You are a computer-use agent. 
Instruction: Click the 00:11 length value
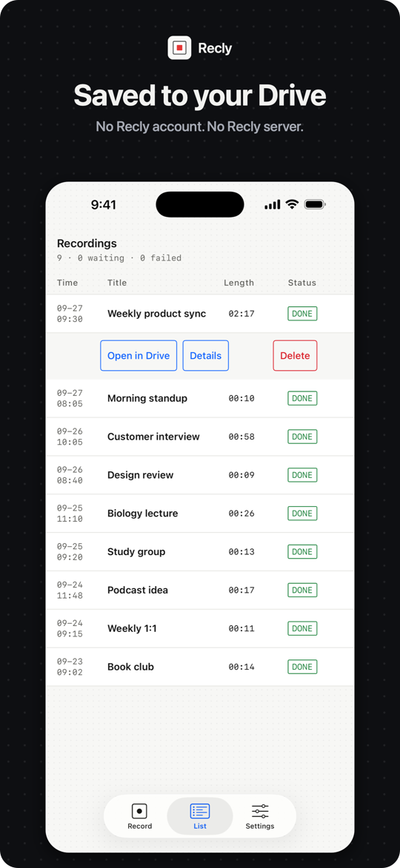point(241,629)
